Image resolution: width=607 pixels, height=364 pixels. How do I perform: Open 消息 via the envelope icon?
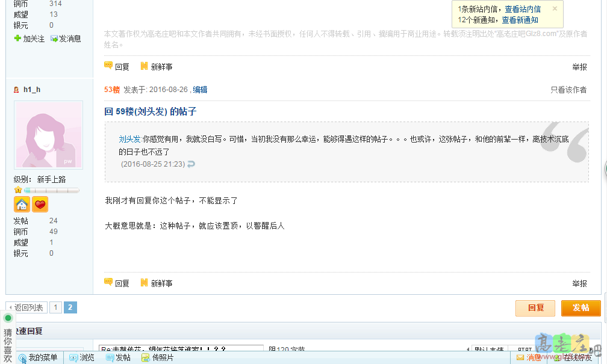tap(520, 358)
